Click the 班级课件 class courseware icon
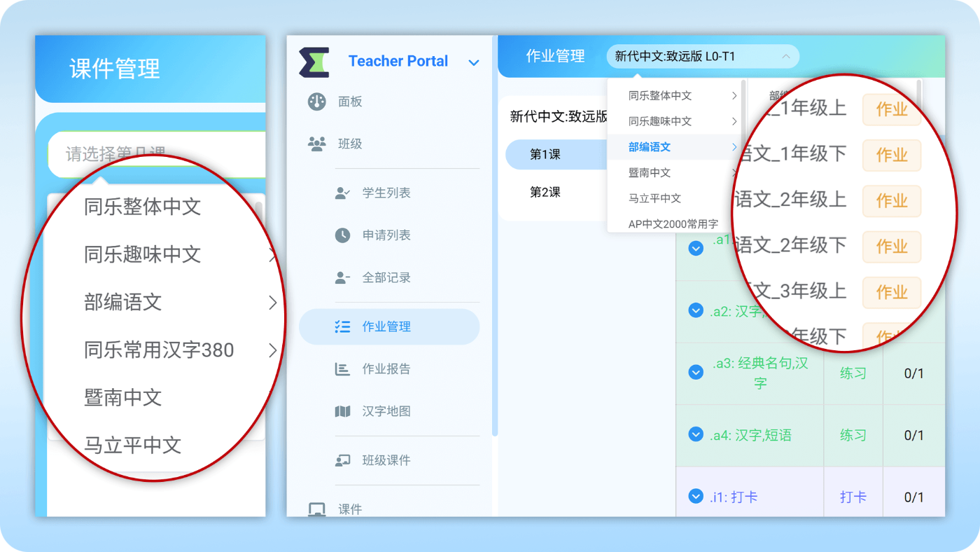The width and height of the screenshot is (980, 552). tap(342, 460)
